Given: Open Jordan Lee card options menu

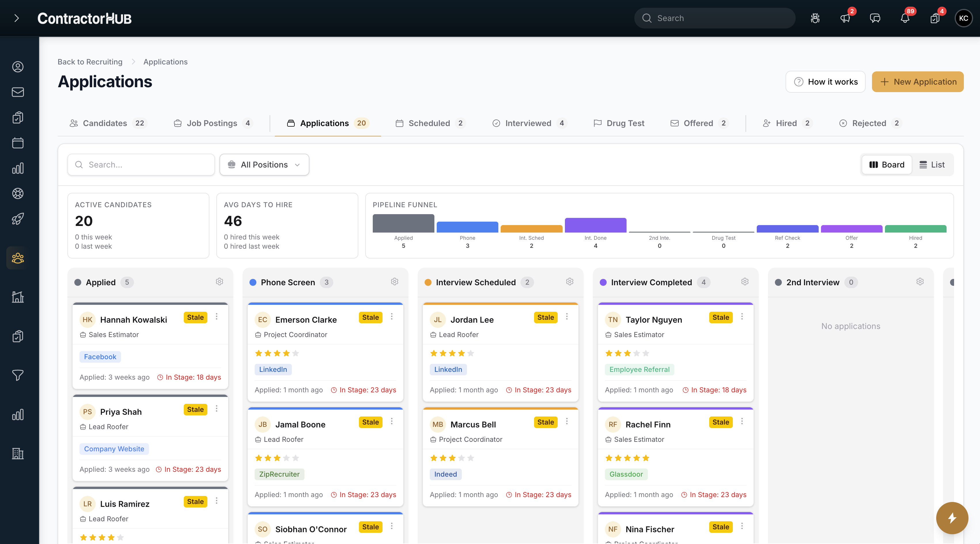Looking at the screenshot, I should 567,317.
